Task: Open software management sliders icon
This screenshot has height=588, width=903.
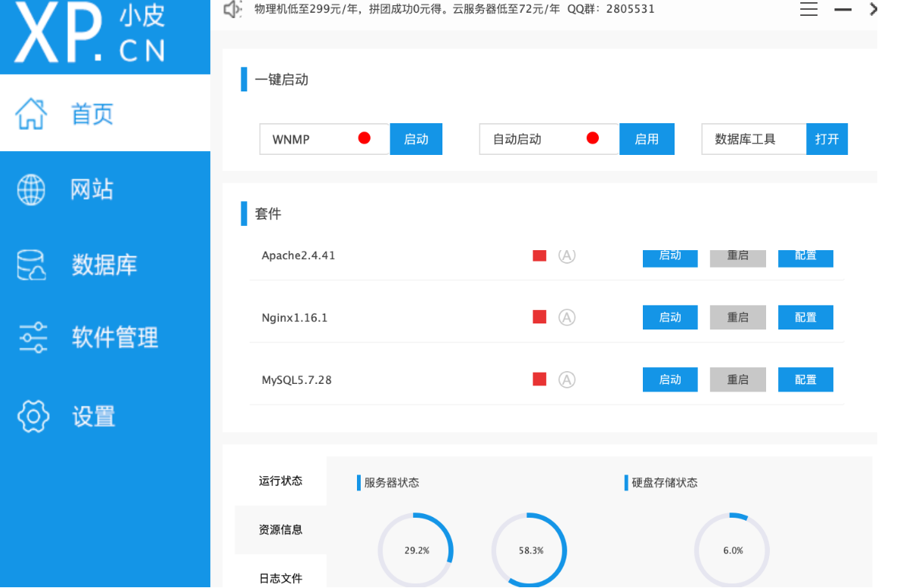Action: pos(33,337)
